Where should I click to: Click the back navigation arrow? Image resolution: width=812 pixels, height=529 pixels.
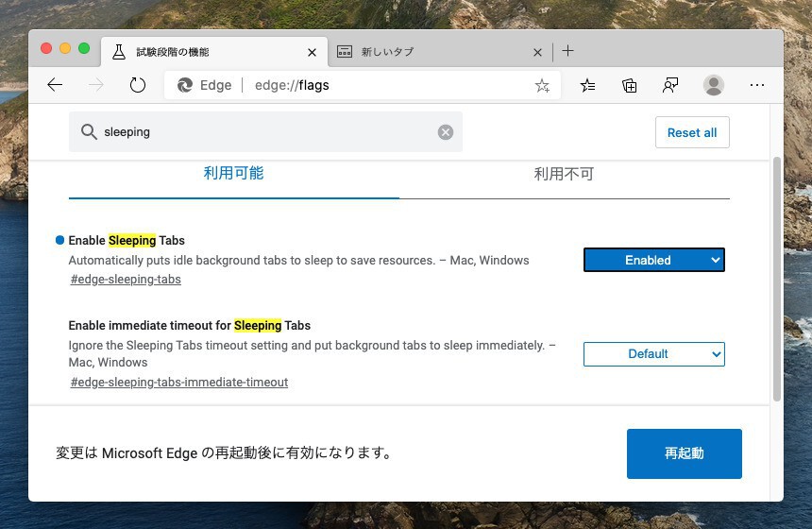[x=55, y=85]
